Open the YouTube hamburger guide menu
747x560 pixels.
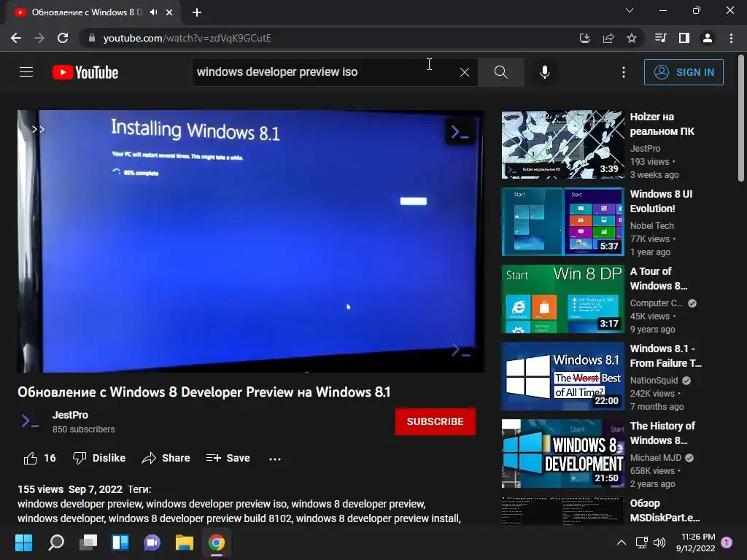coord(26,72)
